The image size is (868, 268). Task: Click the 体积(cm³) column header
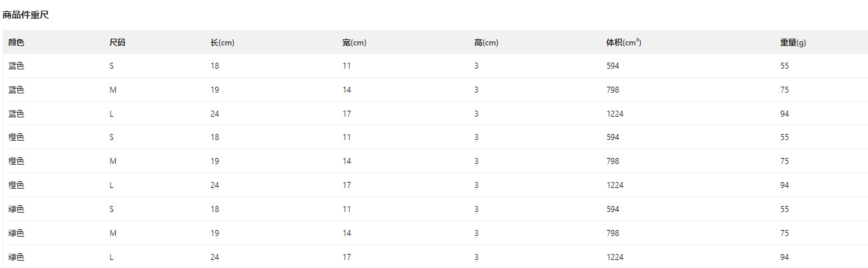coord(624,43)
